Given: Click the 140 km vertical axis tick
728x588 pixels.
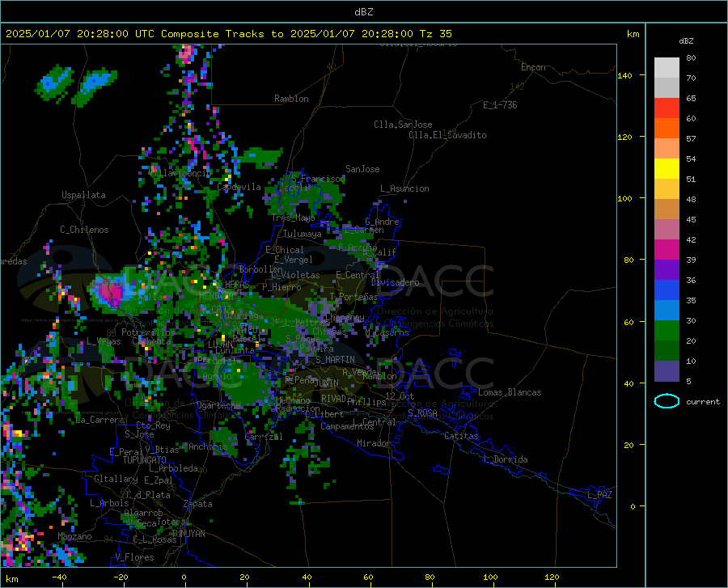Looking at the screenshot, I should coord(624,75).
